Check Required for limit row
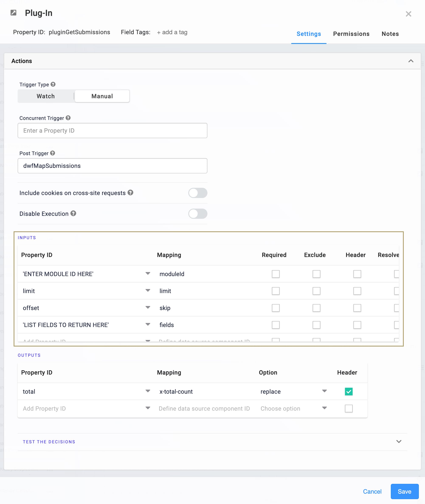 point(276,291)
